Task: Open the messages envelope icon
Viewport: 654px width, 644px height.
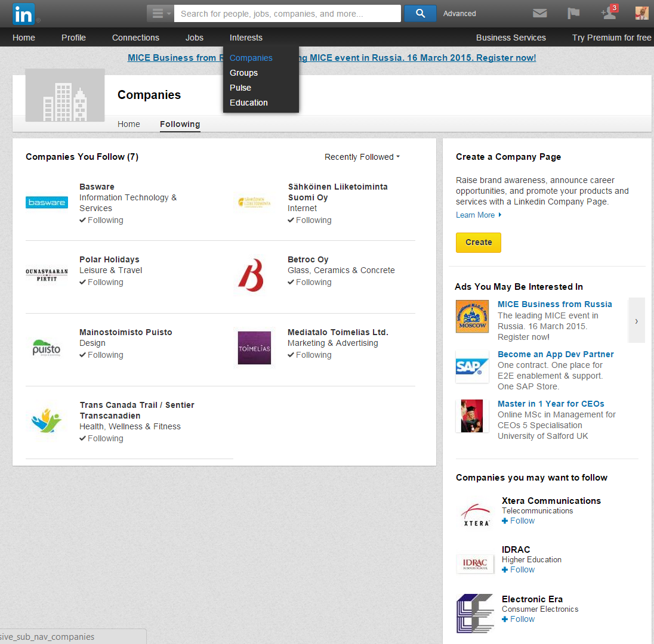Action: point(539,13)
